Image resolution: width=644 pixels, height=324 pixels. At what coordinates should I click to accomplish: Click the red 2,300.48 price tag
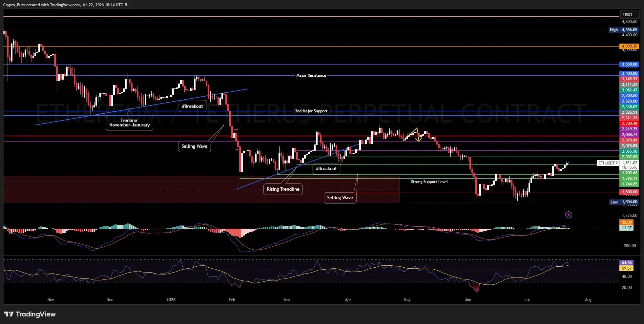pos(629,124)
